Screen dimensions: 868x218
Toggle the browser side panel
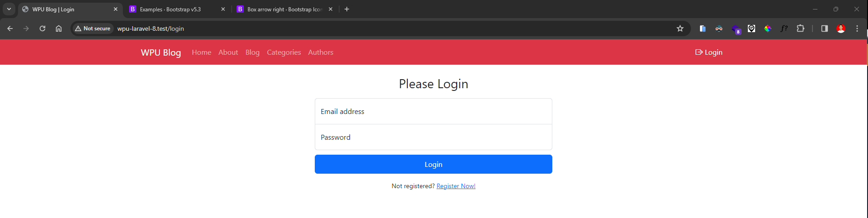[x=824, y=28]
